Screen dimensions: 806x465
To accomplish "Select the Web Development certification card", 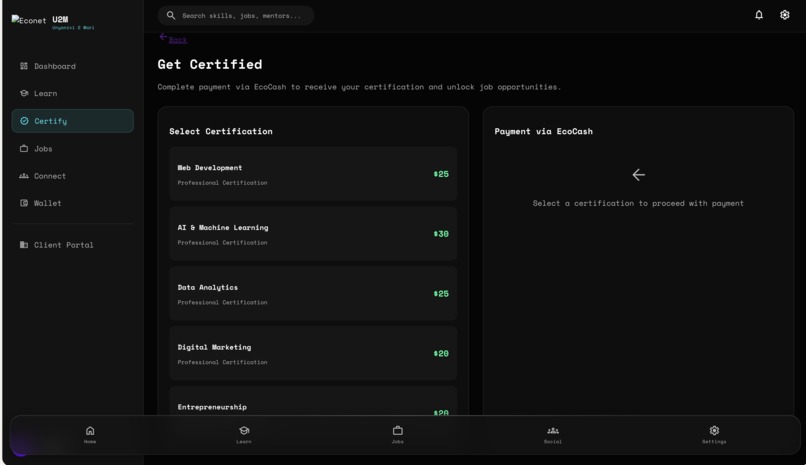I will [x=313, y=174].
